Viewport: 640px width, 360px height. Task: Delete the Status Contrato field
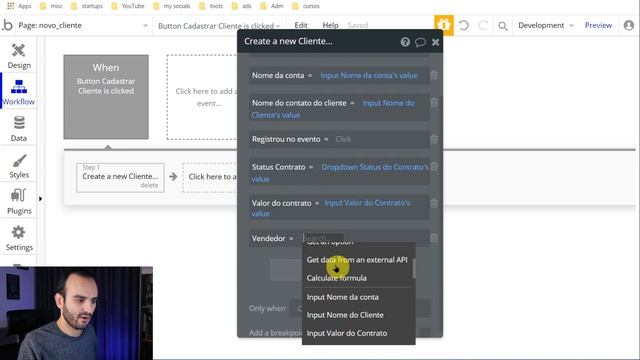434,167
